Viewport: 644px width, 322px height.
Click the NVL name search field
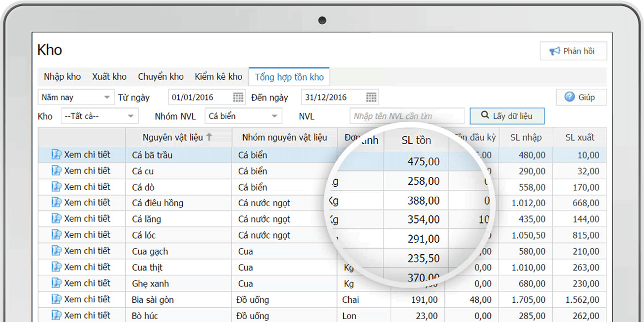407,116
